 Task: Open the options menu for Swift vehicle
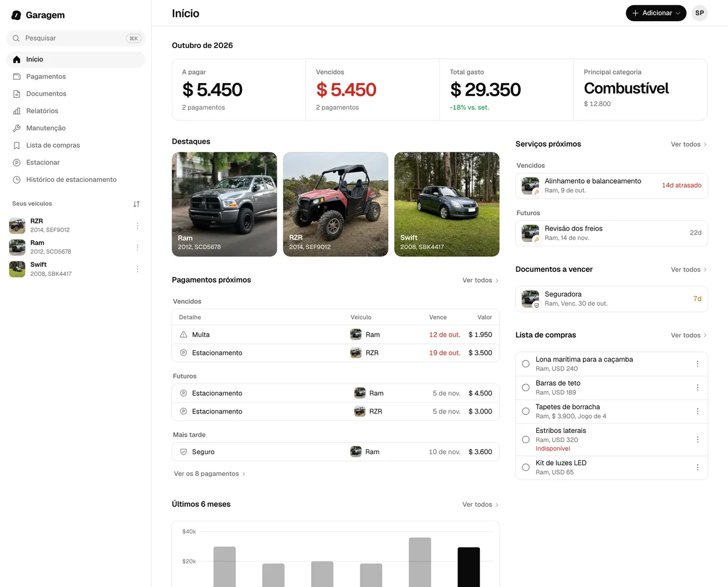(x=137, y=269)
